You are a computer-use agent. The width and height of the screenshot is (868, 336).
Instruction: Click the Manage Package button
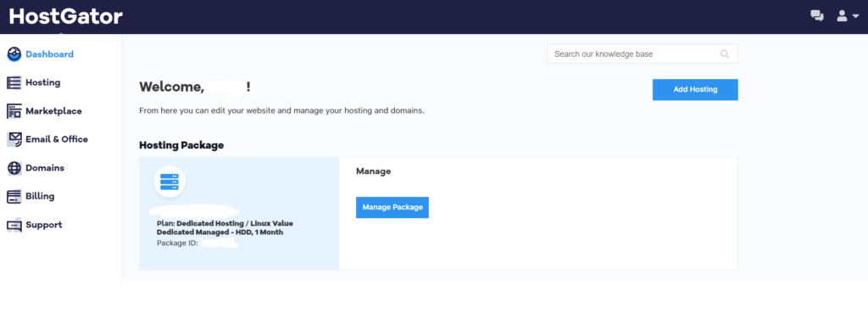pos(392,207)
